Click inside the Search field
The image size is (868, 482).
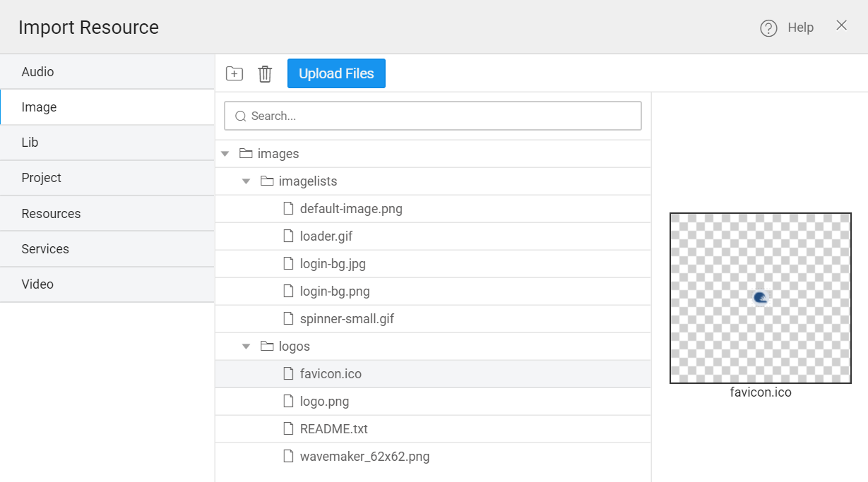pos(433,116)
